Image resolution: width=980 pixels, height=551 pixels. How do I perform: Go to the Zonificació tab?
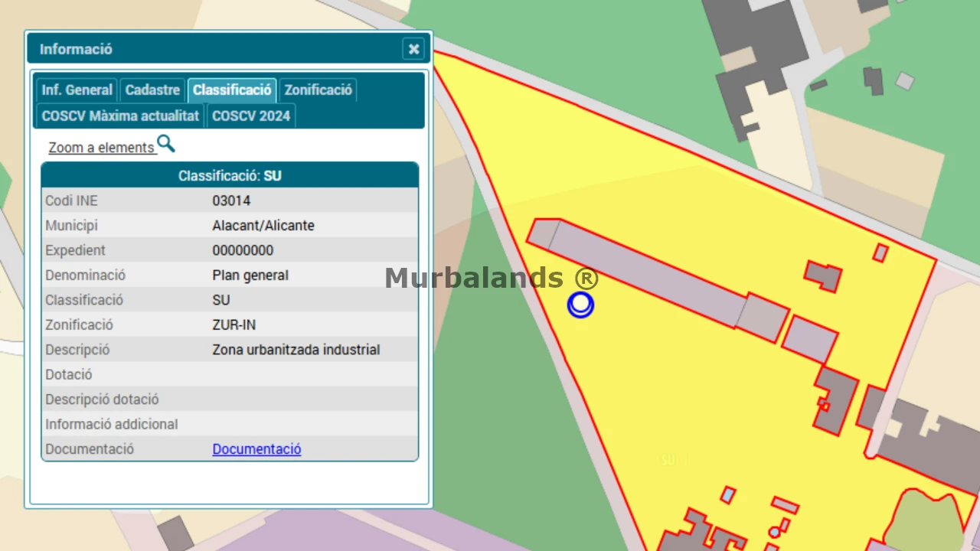(318, 90)
